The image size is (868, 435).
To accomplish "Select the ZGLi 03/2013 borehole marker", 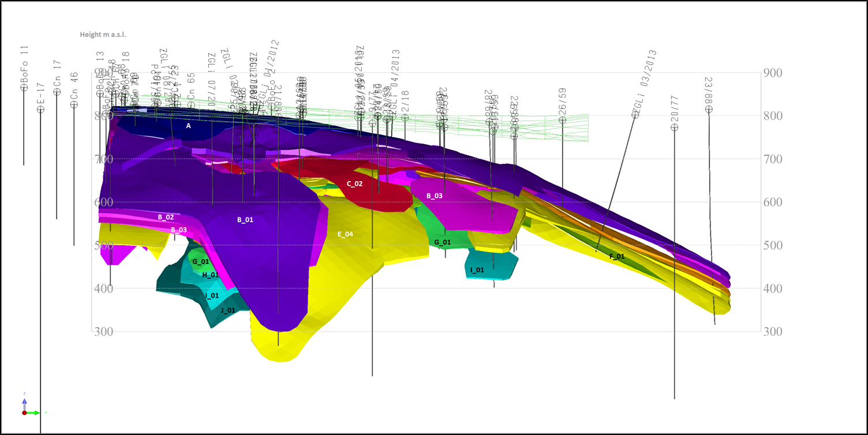I will click(635, 115).
